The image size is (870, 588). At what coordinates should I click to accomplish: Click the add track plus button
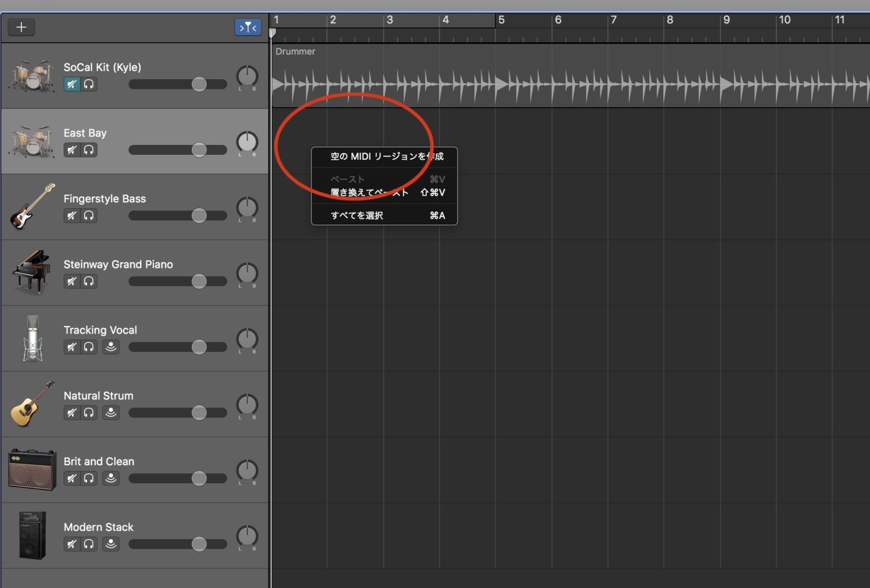click(x=21, y=27)
